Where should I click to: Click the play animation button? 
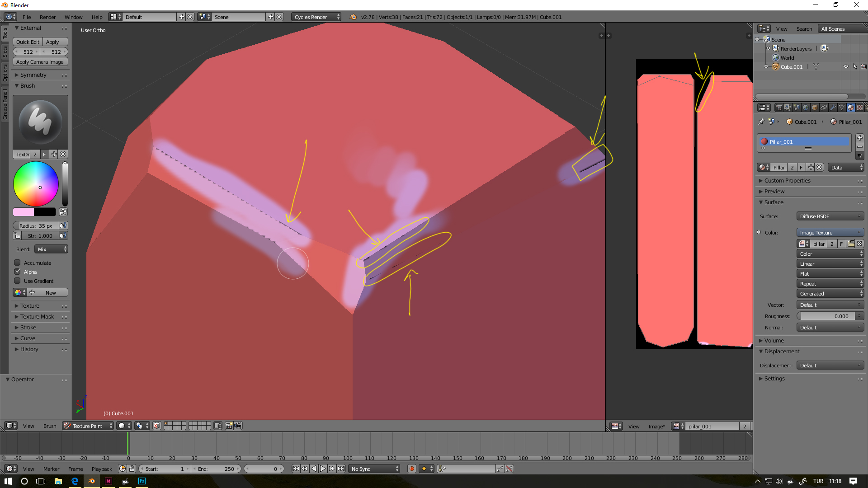pos(322,469)
